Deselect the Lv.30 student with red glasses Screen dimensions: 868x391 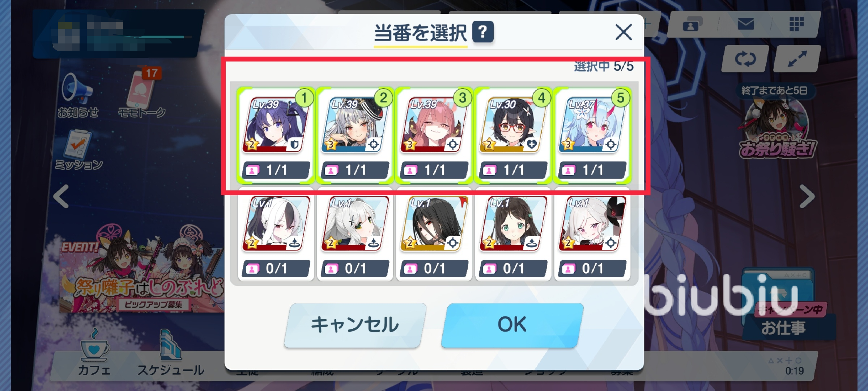pyautogui.click(x=513, y=135)
